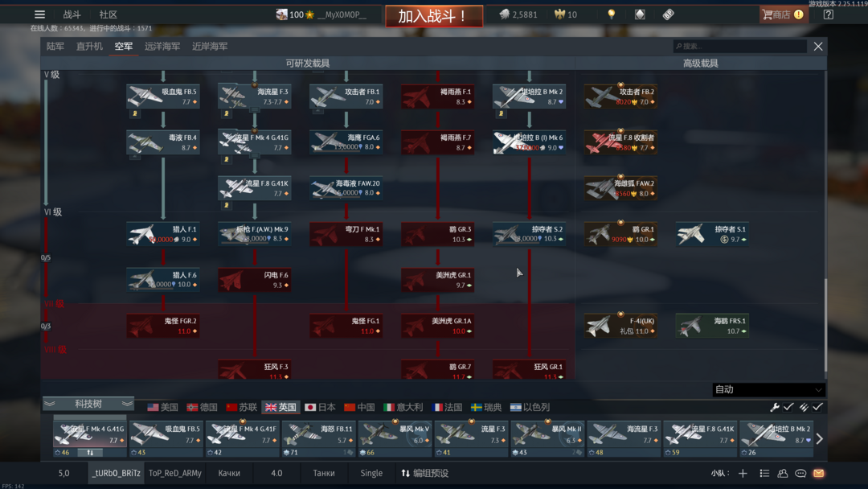This screenshot has width=868, height=489.
Task: Toggle the ammo auto-refill checkmark
Action: (817, 407)
